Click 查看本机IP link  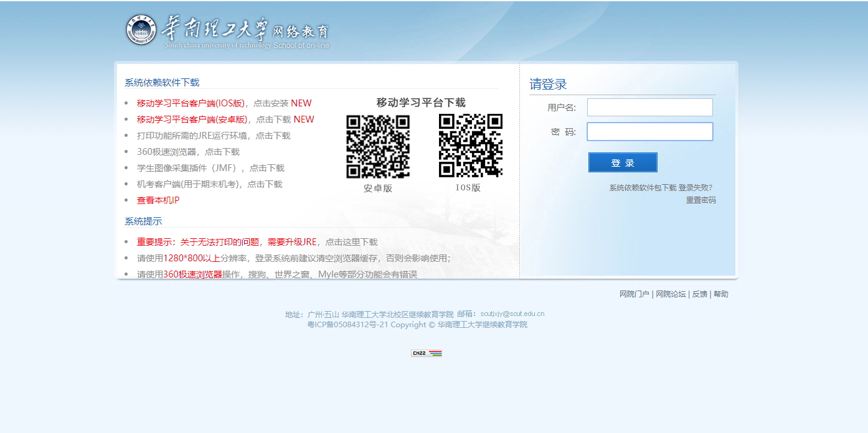point(158,200)
